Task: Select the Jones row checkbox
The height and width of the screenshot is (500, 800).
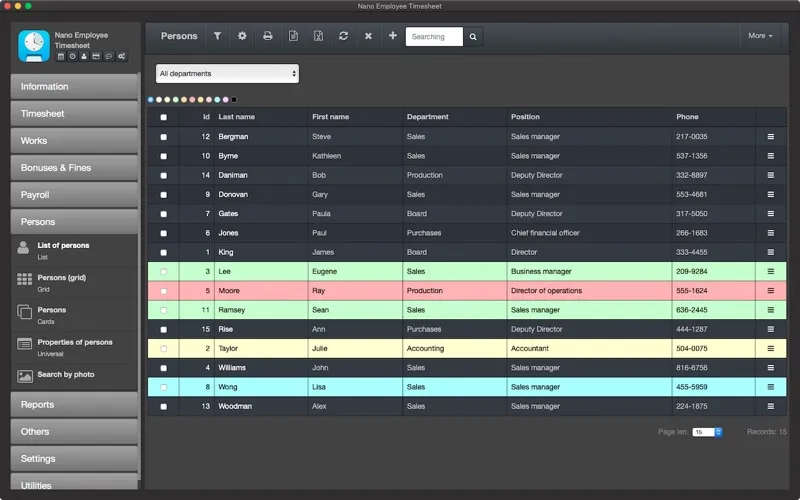Action: pos(163,233)
